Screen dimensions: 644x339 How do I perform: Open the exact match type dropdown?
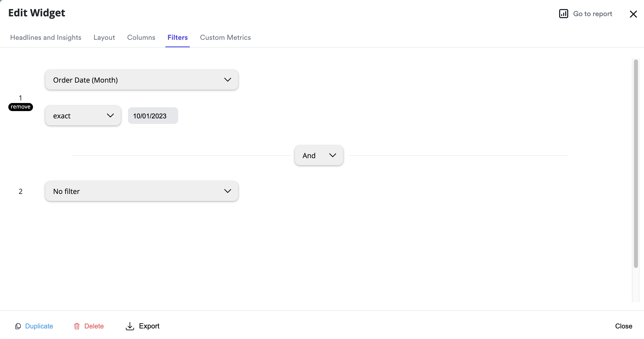pos(83,116)
